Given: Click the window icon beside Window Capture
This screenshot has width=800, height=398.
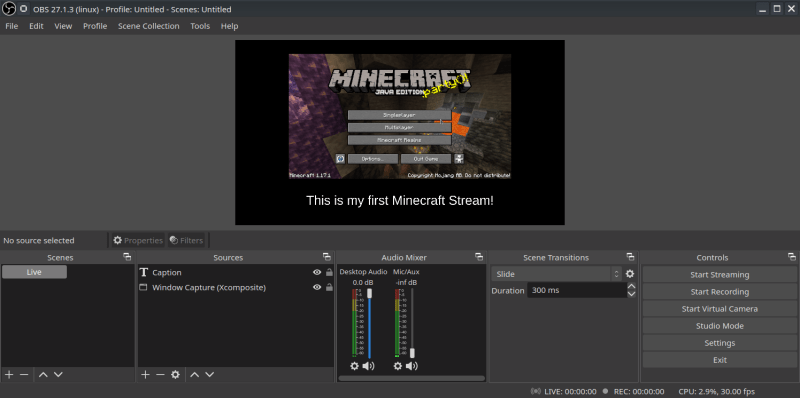Looking at the screenshot, I should [x=143, y=287].
